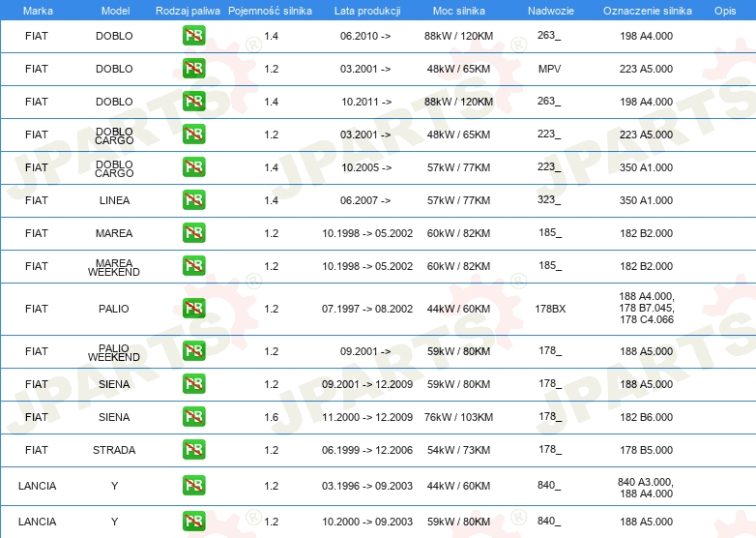Click production date 06.2007 ->
This screenshot has height=538, width=756.
(365, 200)
